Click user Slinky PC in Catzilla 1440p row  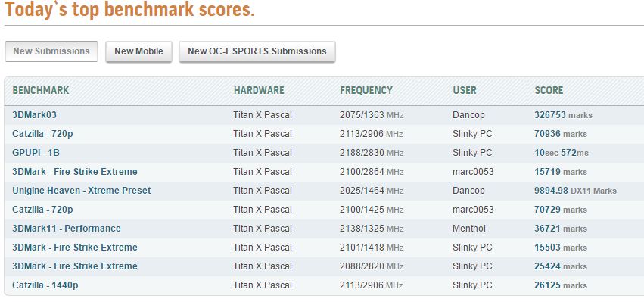pyautogui.click(x=472, y=285)
